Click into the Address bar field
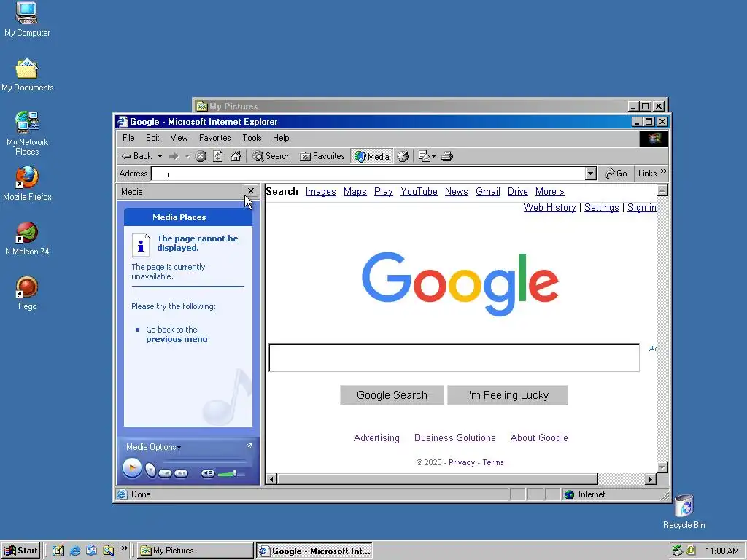 click(368, 174)
